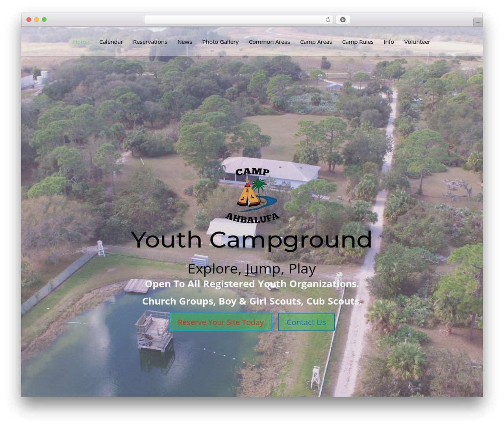The height and width of the screenshot is (427, 504).
Task: Select the News menu item
Action: point(185,42)
